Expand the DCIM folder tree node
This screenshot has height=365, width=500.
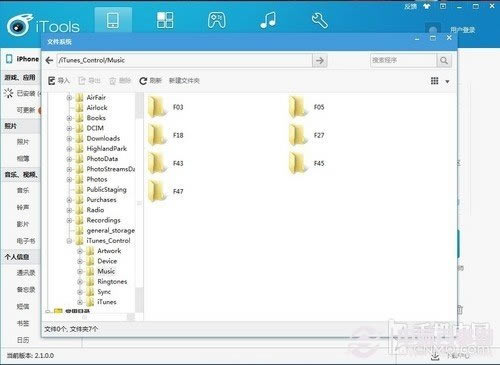(69, 128)
